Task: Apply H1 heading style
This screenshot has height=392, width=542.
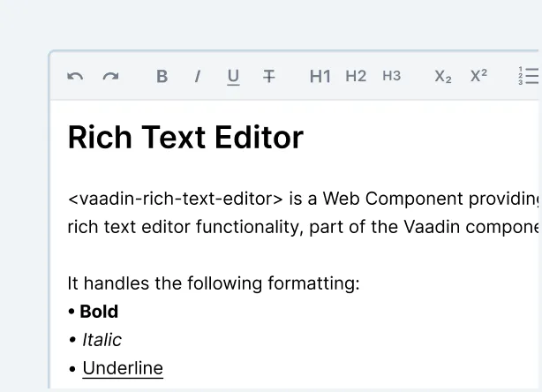Action: [x=320, y=77]
